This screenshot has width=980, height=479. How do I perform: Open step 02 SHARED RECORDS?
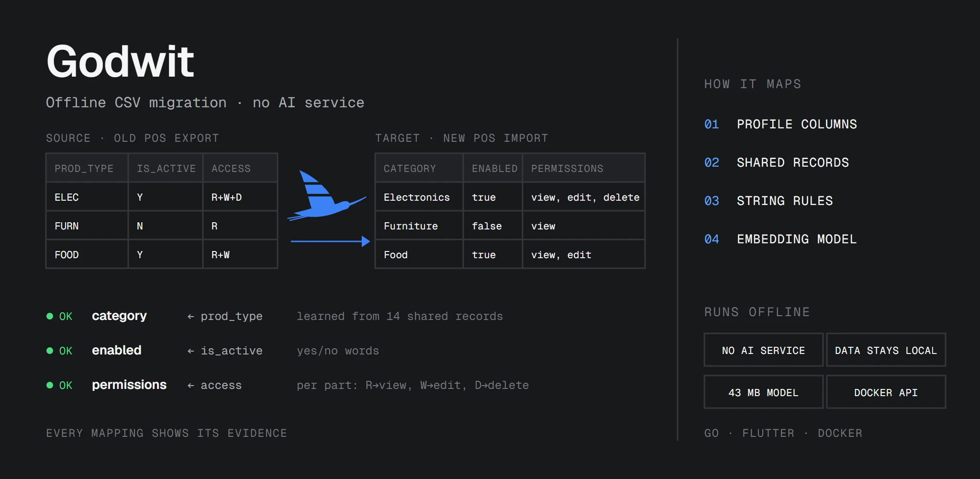pyautogui.click(x=777, y=163)
